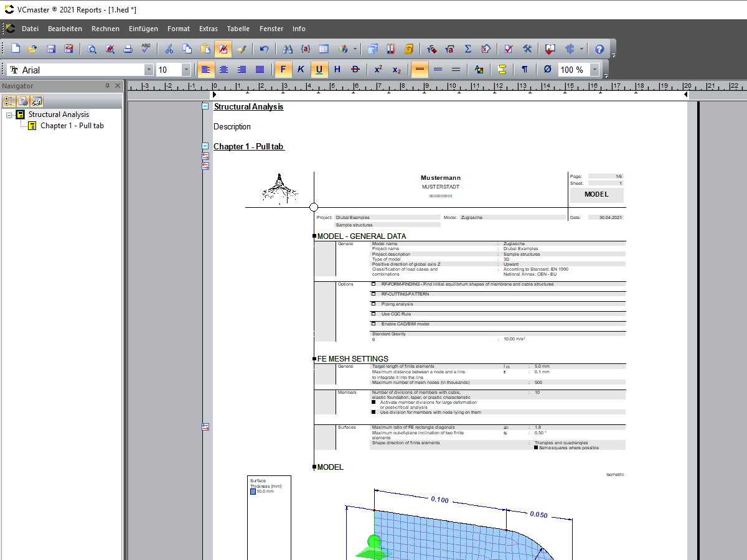The height and width of the screenshot is (560, 747).
Task: Undo the last action
Action: click(264, 49)
